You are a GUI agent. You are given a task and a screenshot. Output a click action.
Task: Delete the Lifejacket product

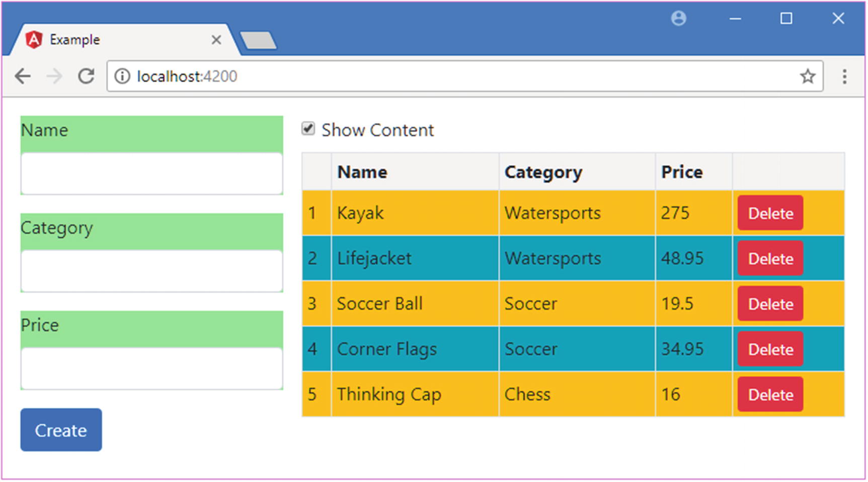click(770, 258)
